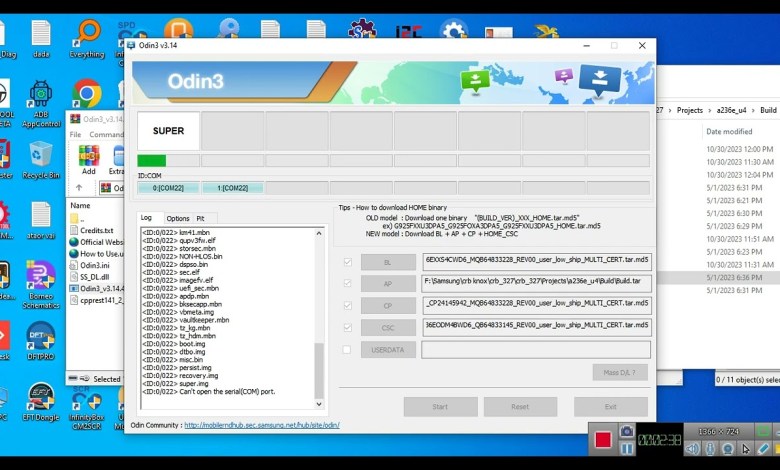Viewport: 780px width, 470px height.
Task: Select How to Use entry in WinRAR
Action: pos(97,254)
